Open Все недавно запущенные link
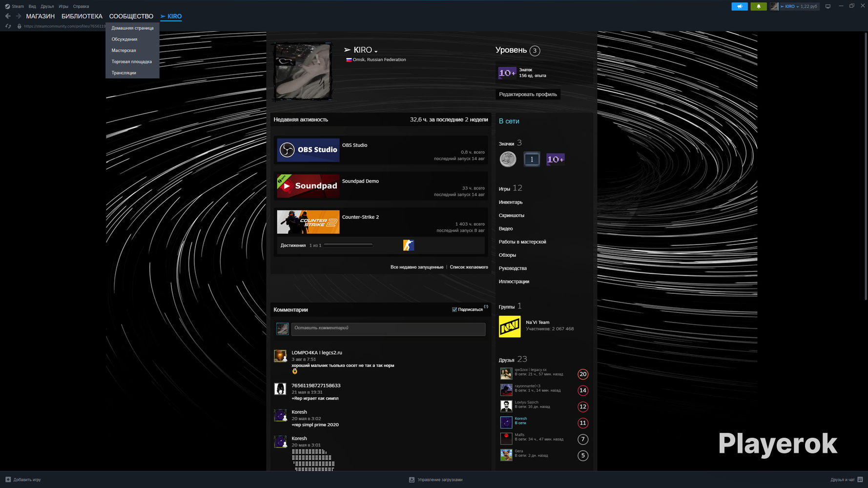 [417, 267]
